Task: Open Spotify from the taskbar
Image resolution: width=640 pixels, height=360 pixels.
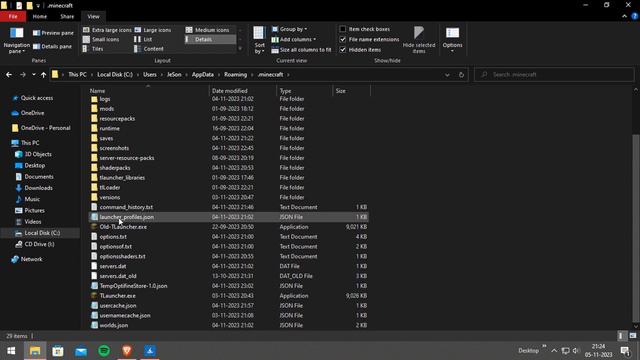Action: 104,351
